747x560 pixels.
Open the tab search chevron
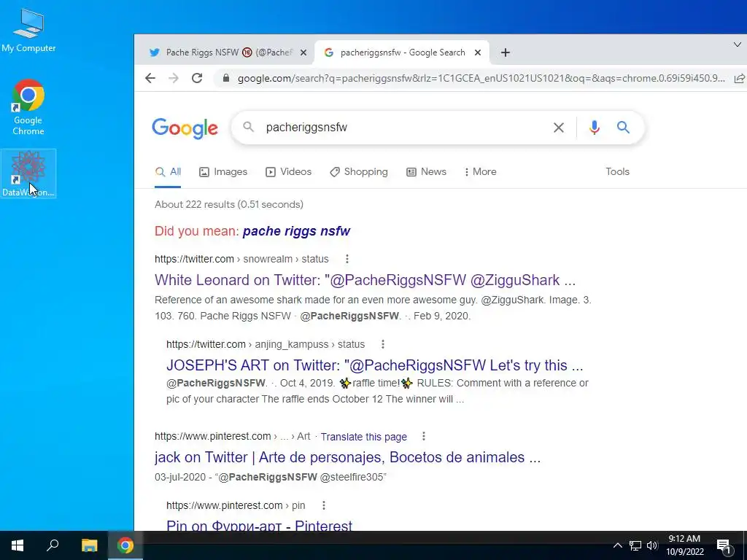coord(737,44)
